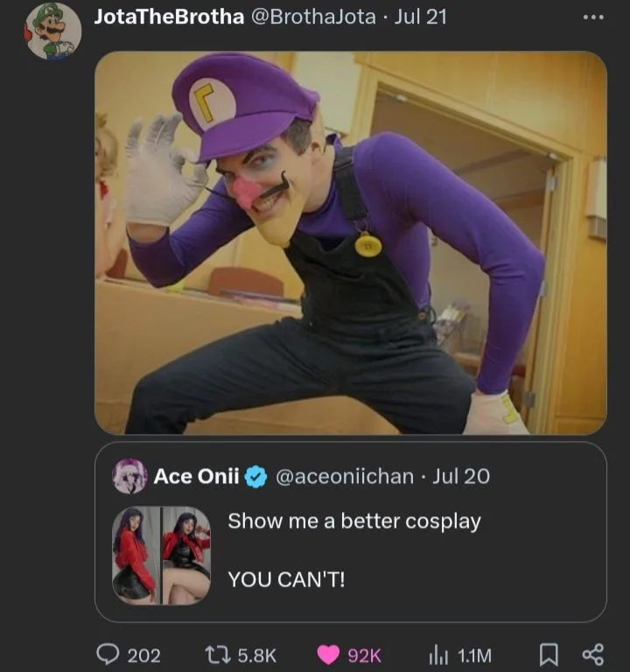Enlarge the purple Waluigi cosplay photo
This screenshot has height=672, width=630.
pyautogui.click(x=350, y=242)
